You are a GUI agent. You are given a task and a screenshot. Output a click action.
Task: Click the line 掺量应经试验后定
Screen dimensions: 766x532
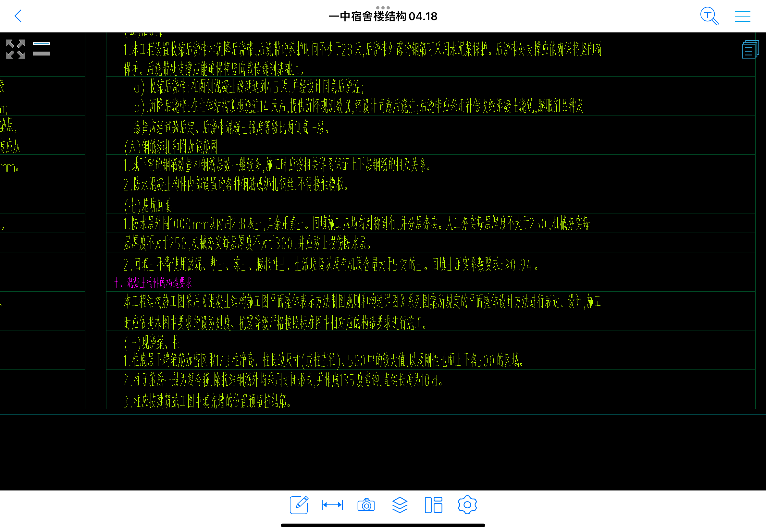tap(232, 127)
